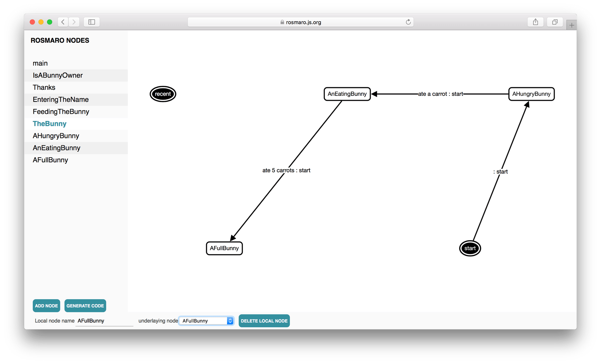Select the start node in the diagram
The image size is (601, 364).
(470, 248)
